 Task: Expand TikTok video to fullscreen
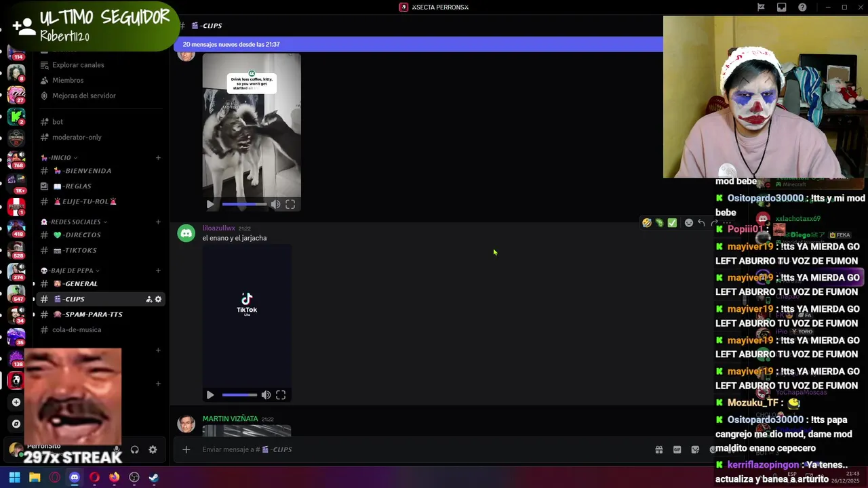coord(281,394)
